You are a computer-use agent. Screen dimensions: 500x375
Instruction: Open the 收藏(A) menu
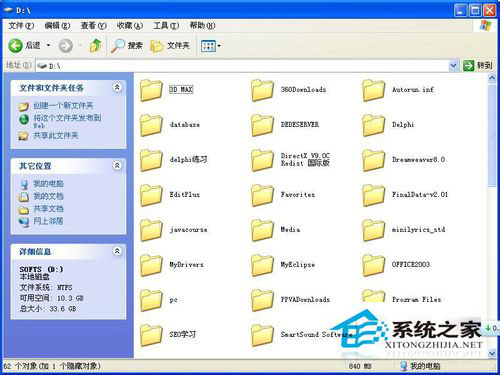[x=130, y=25]
